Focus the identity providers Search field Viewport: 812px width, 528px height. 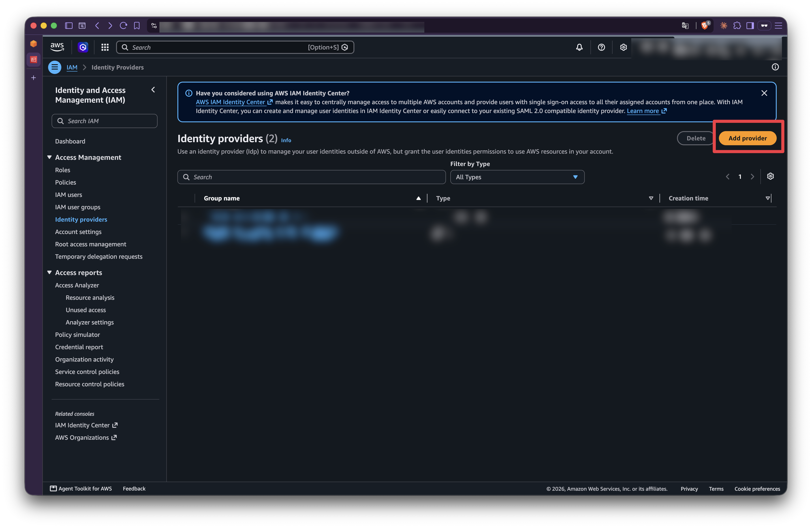[311, 177]
